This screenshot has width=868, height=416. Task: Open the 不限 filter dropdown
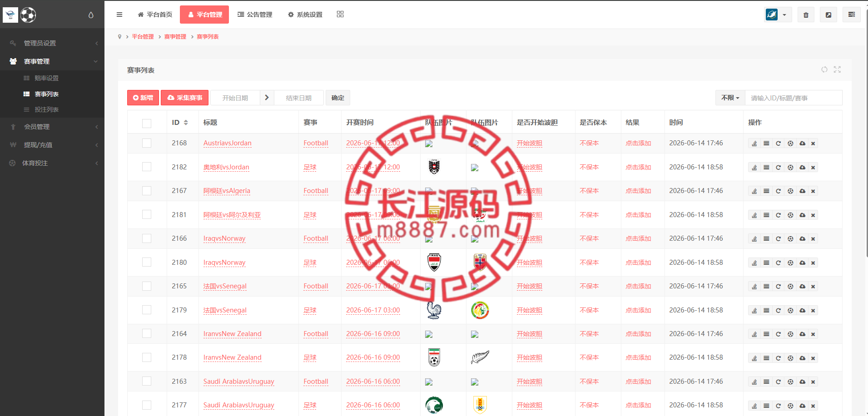coord(730,98)
